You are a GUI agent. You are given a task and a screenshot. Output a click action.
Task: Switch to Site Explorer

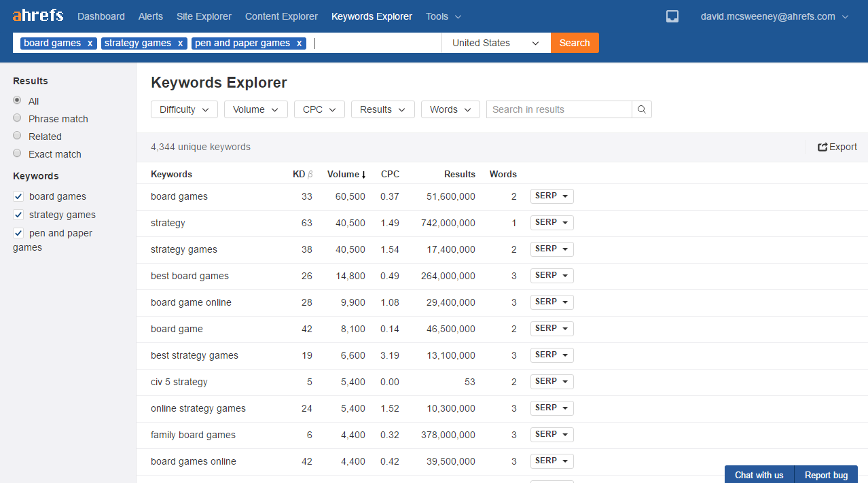click(204, 16)
